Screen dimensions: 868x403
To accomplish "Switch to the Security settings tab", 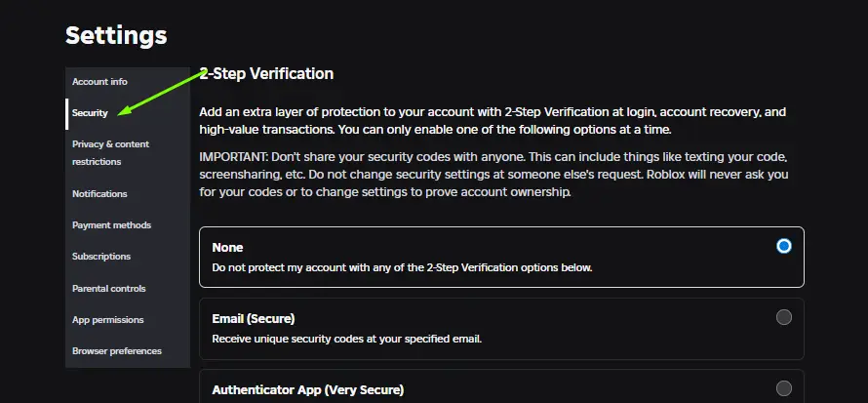I will 90,113.
